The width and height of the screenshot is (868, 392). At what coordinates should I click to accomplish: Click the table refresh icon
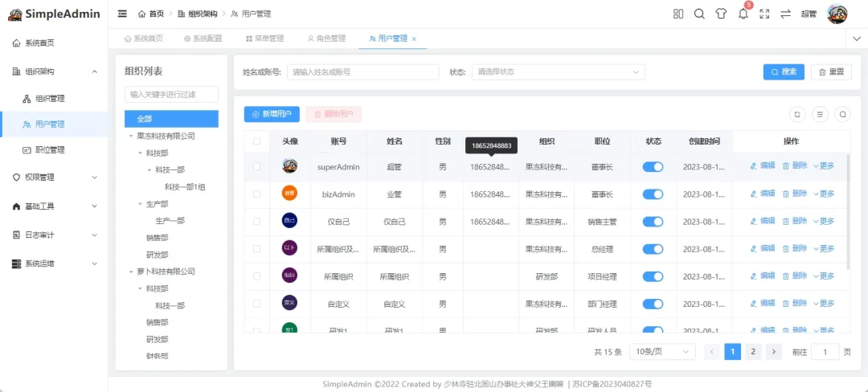point(796,114)
